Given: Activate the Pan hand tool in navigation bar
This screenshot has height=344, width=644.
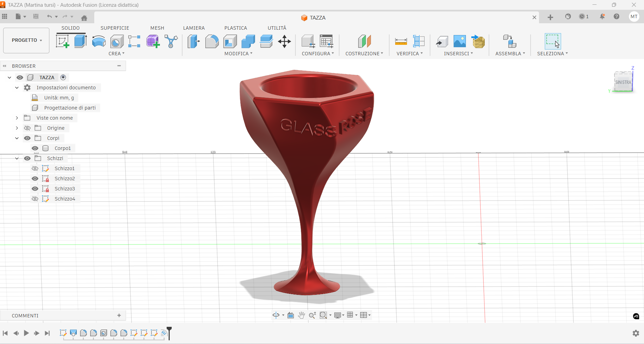Looking at the screenshot, I should [x=302, y=315].
